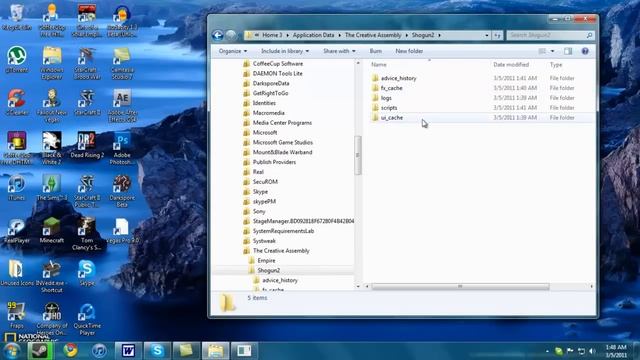Select the Adobe After Effects CS4 shortcut
The width and height of the screenshot is (640, 360).
(x=122, y=105)
